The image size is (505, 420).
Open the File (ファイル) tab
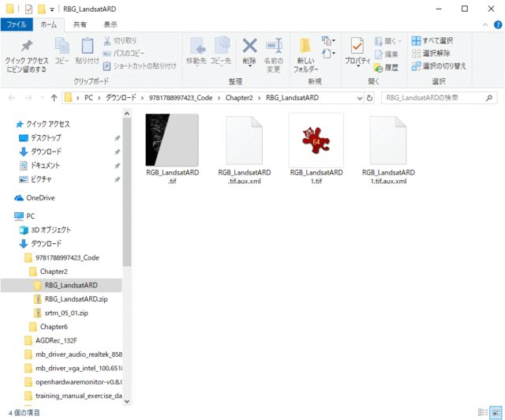[17, 24]
